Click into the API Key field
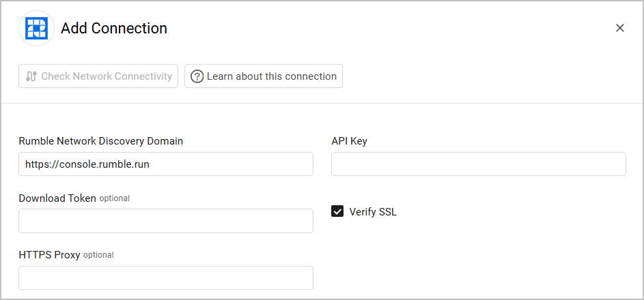 coord(479,164)
